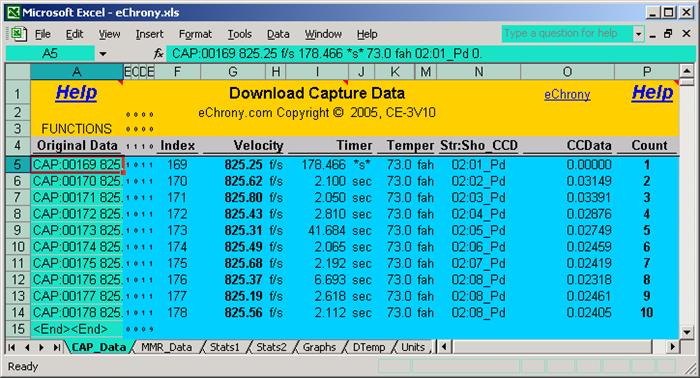Click horizontal scrollbar left arrow

pos(443,347)
